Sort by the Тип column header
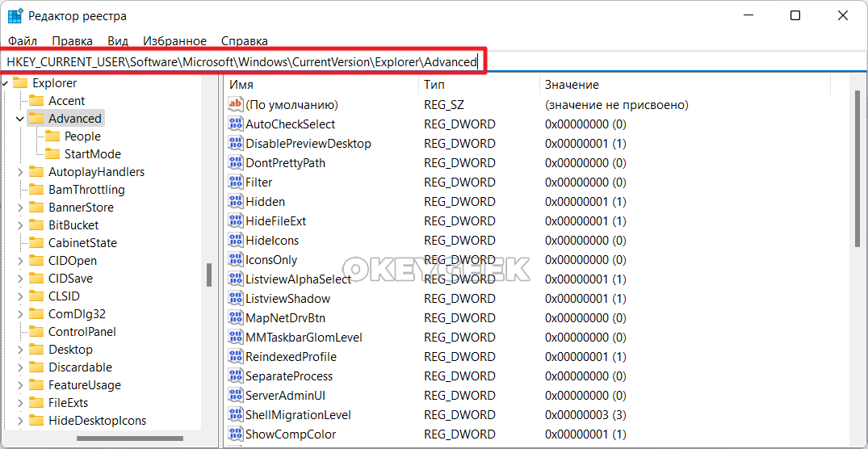The image size is (868, 449). coord(434,85)
